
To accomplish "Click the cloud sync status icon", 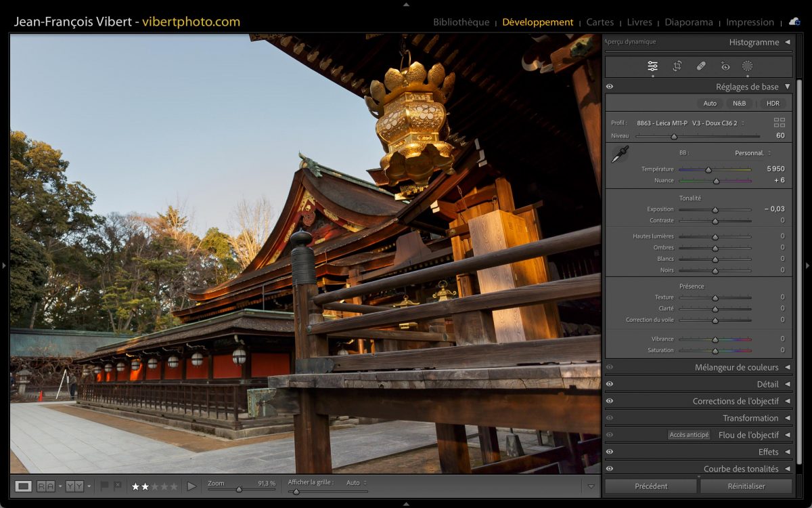I will tap(794, 22).
